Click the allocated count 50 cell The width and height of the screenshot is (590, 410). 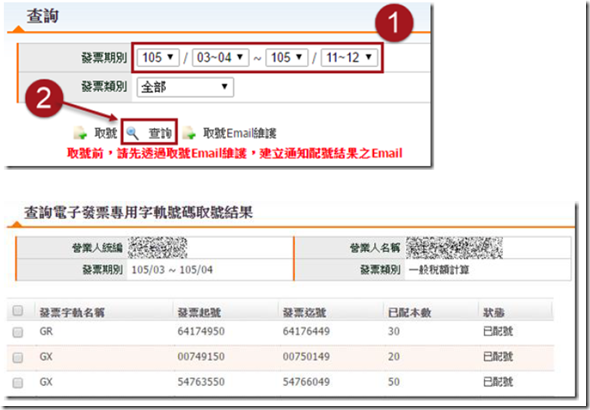click(394, 382)
